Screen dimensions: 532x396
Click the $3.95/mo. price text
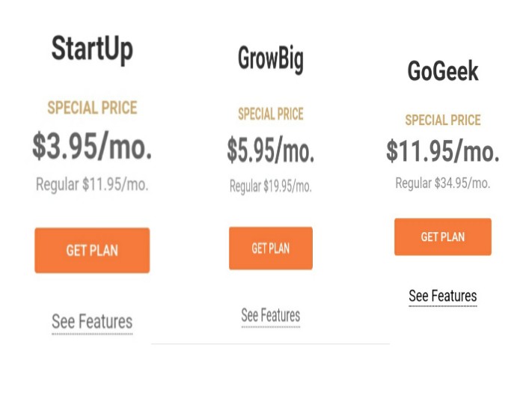pyautogui.click(x=92, y=147)
